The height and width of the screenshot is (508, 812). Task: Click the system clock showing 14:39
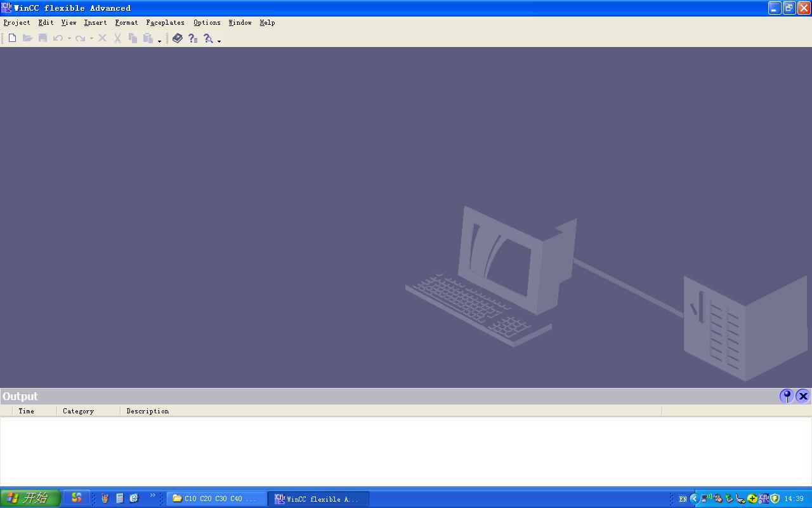point(794,499)
